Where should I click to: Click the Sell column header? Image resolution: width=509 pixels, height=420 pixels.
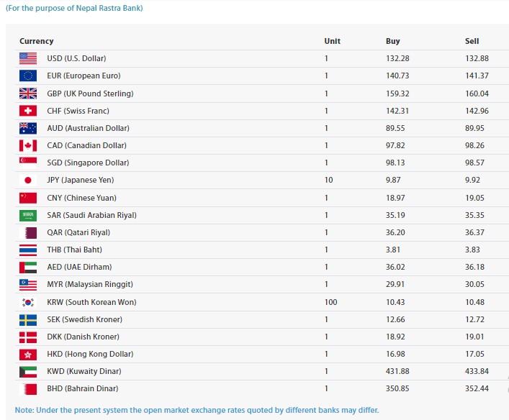(x=472, y=41)
